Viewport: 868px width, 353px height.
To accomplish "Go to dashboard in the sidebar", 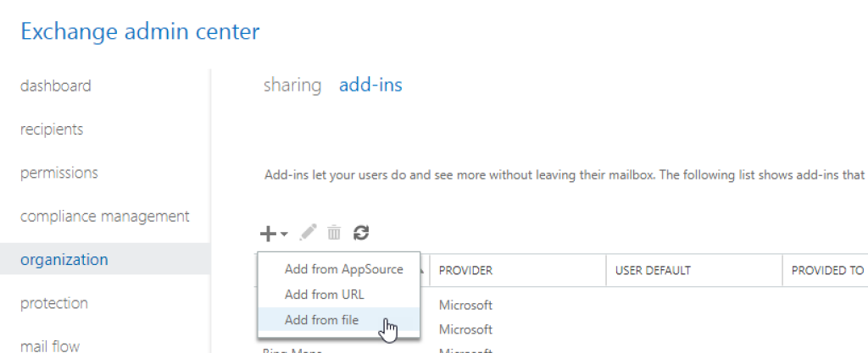I will (x=56, y=85).
